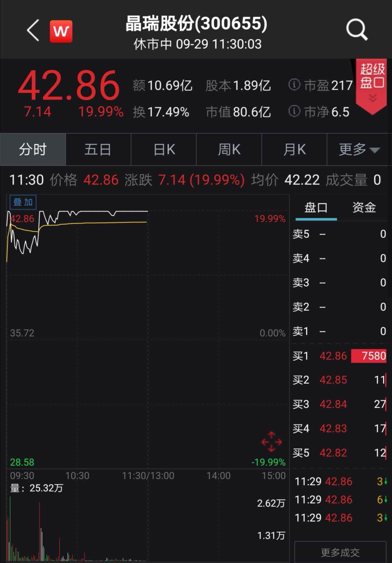This screenshot has width=392, height=563.
Task: Expand the 超级盘口 red ribbon
Action: click(372, 86)
